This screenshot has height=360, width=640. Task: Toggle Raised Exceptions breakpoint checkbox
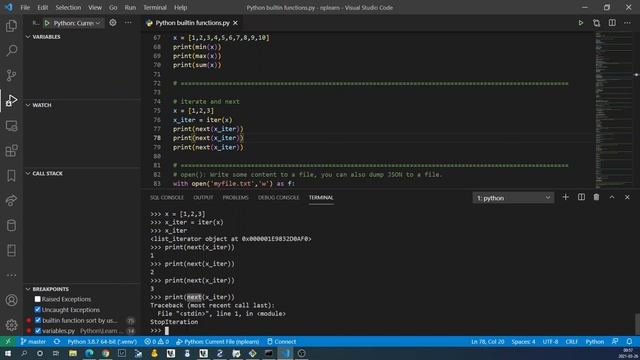coord(38,299)
